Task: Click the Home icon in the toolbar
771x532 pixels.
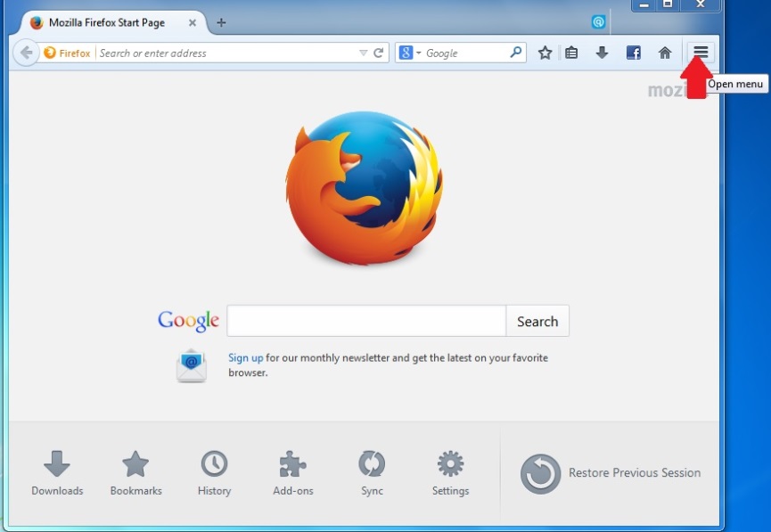Action: 664,52
